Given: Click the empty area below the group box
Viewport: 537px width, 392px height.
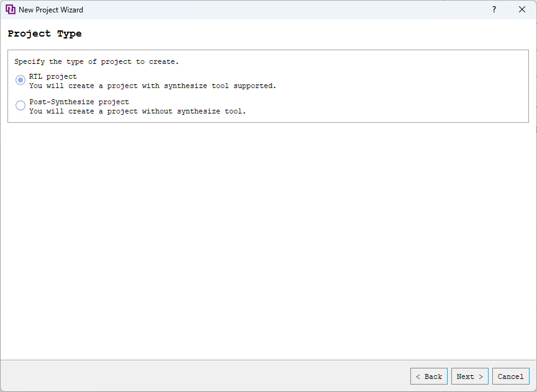Looking at the screenshot, I should click(267, 236).
